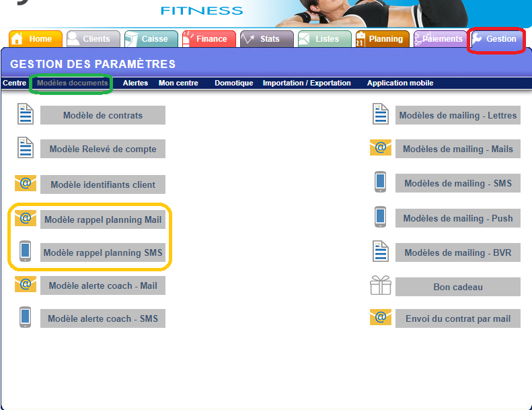
Task: Select the Alertes submenu item
Action: coord(135,83)
